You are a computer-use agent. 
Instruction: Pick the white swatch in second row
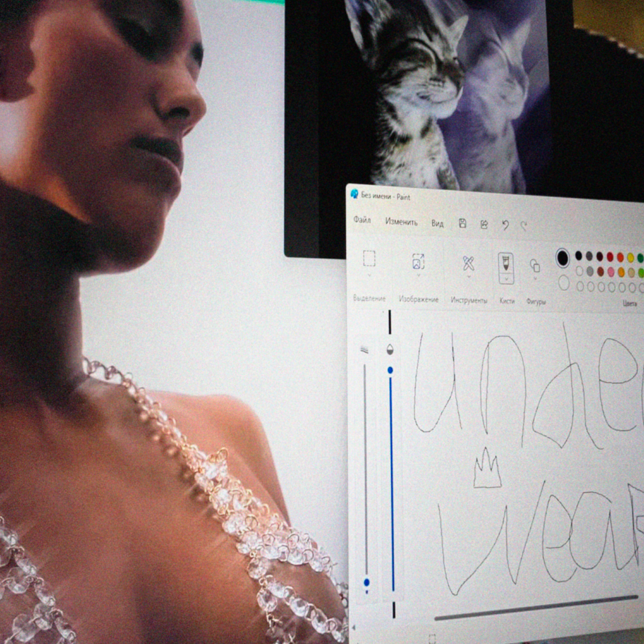[x=580, y=271]
